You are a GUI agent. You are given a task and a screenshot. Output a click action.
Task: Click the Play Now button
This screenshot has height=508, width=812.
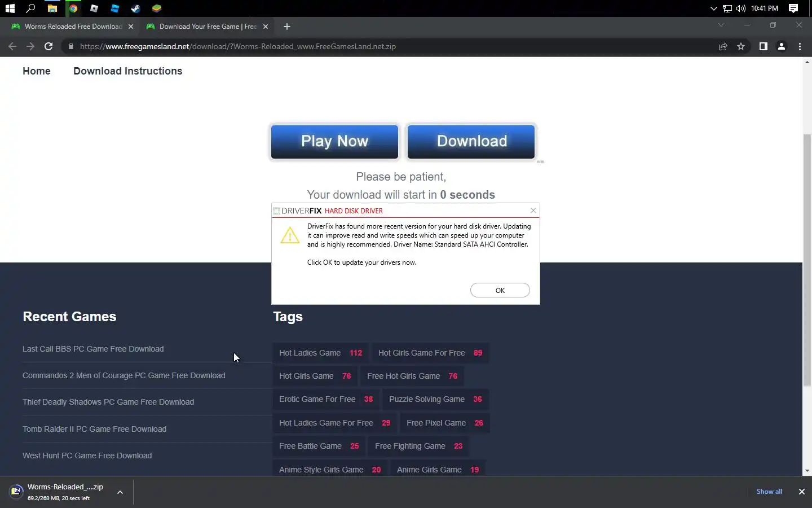(x=334, y=142)
